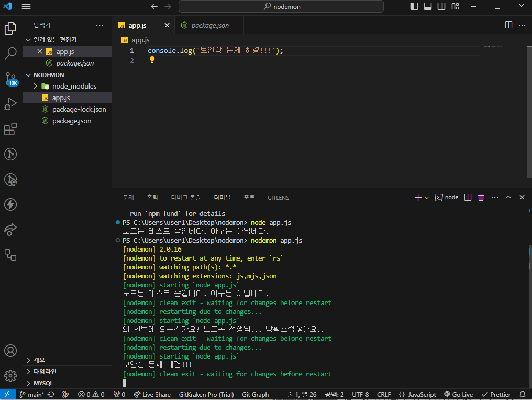
Task: Open the GitLens activity bar icon
Action: click(10, 154)
